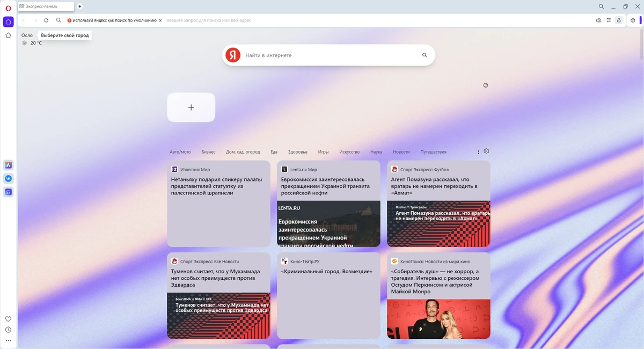Open sidebar bookmarks star icon
The image size is (644, 349).
pyautogui.click(x=8, y=35)
